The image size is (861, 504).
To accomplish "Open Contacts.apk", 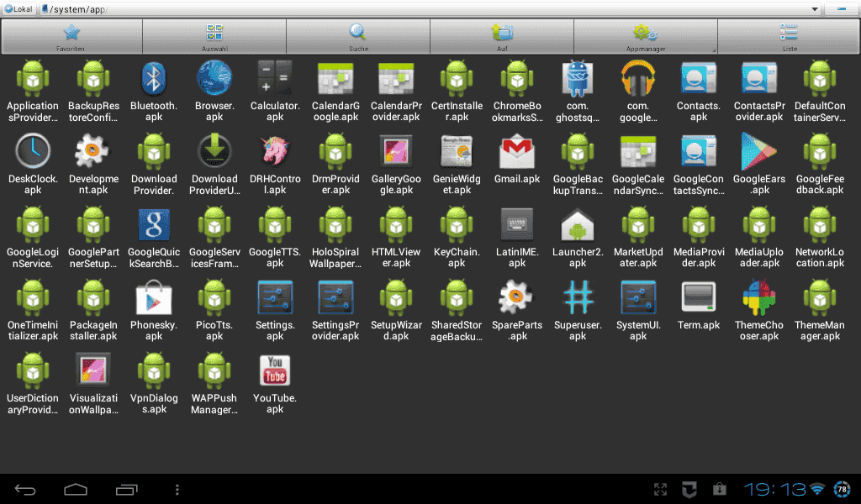I will click(699, 78).
